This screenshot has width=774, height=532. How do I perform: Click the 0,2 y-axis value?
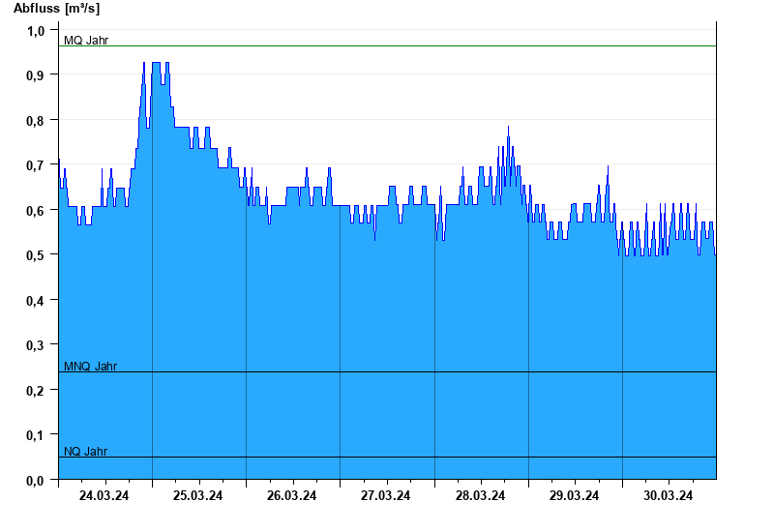point(36,391)
